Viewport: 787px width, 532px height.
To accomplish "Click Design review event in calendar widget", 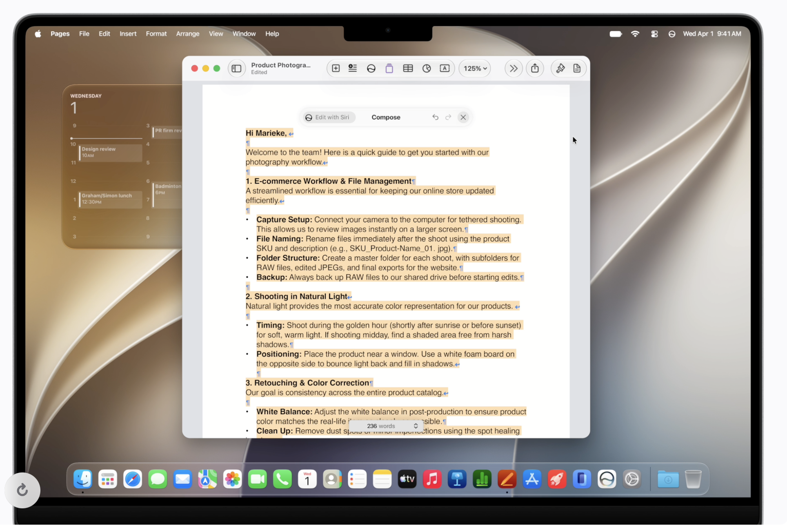I will point(111,153).
